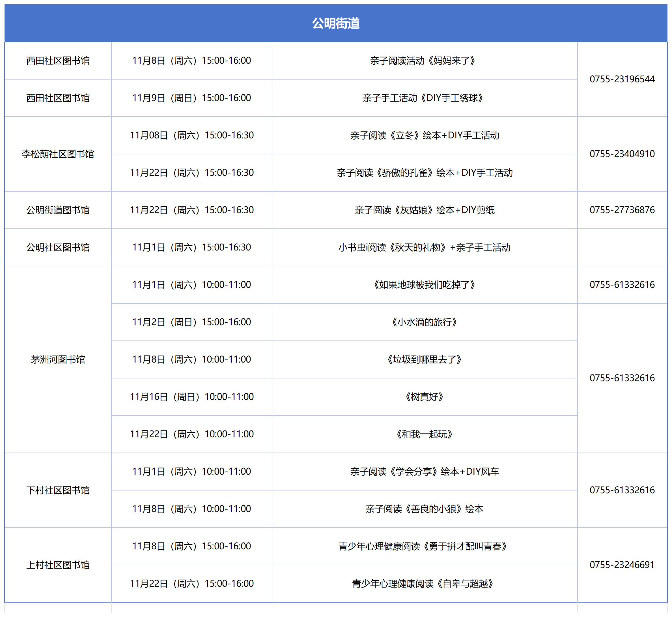Screen dimensions: 672x617
Task: Click phone number 0755-27736876
Action: pyautogui.click(x=622, y=210)
